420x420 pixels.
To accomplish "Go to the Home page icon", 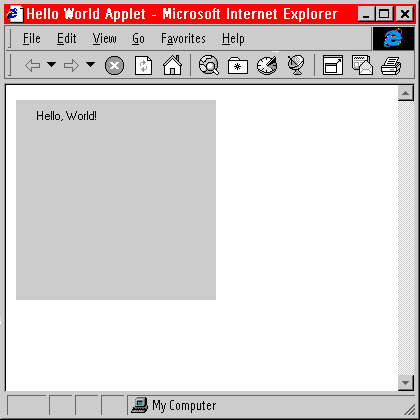I will (x=172, y=65).
